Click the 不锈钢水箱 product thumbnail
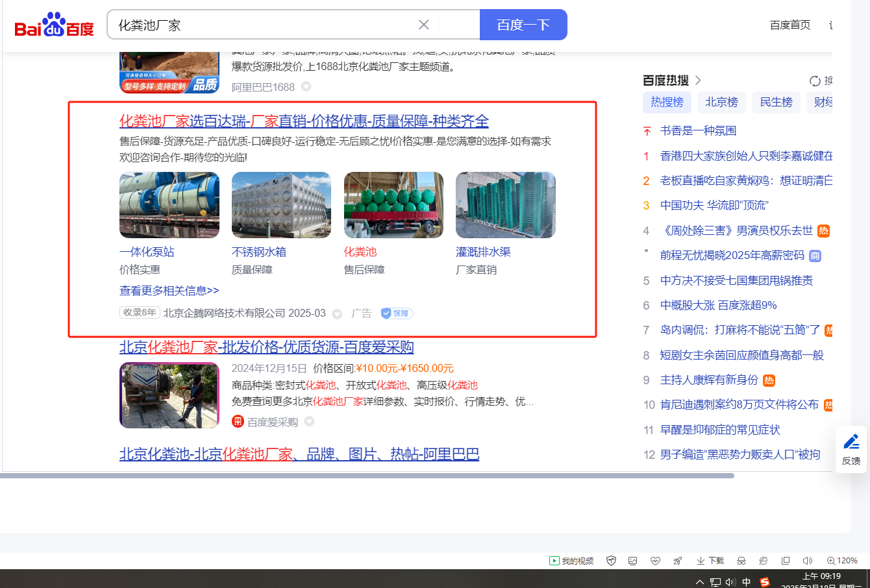The height and width of the screenshot is (588, 870). pos(282,205)
